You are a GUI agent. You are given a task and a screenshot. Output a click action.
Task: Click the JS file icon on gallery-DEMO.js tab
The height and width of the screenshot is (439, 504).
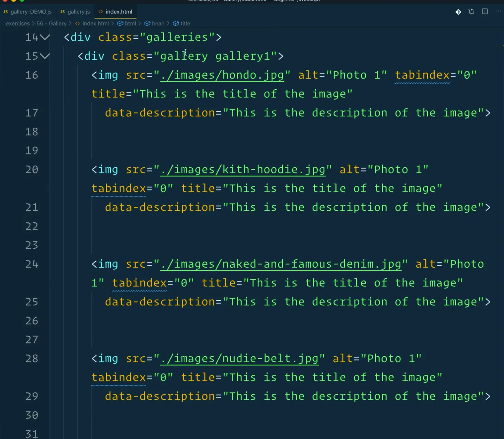[x=6, y=12]
